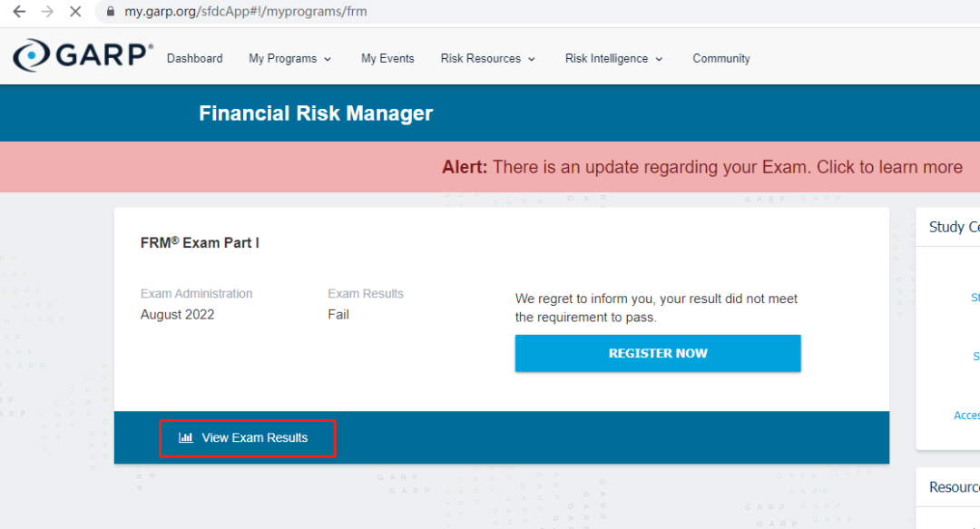Select the My Programs menu label

(x=282, y=58)
